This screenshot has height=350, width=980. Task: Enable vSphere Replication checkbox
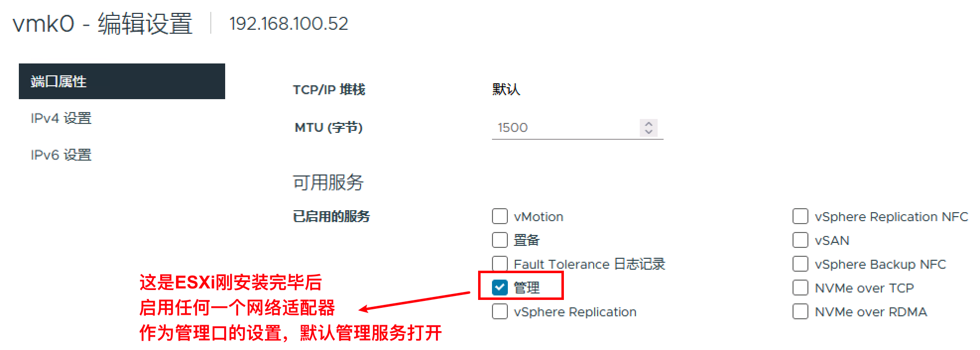(x=500, y=311)
